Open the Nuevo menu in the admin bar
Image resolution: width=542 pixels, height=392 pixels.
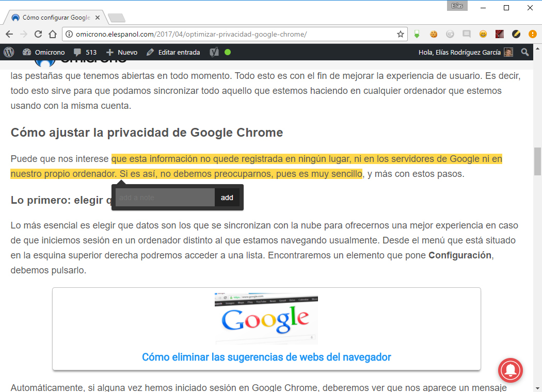click(121, 52)
